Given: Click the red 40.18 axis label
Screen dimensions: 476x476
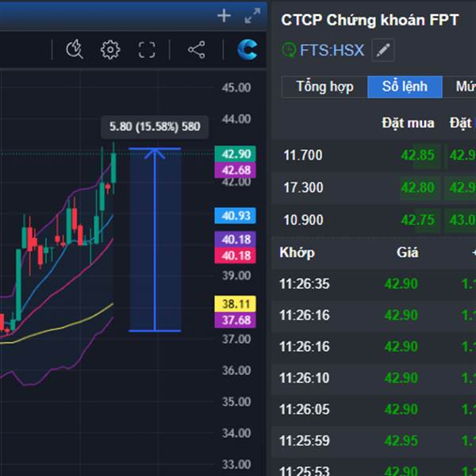Looking at the screenshot, I should click(x=236, y=255).
